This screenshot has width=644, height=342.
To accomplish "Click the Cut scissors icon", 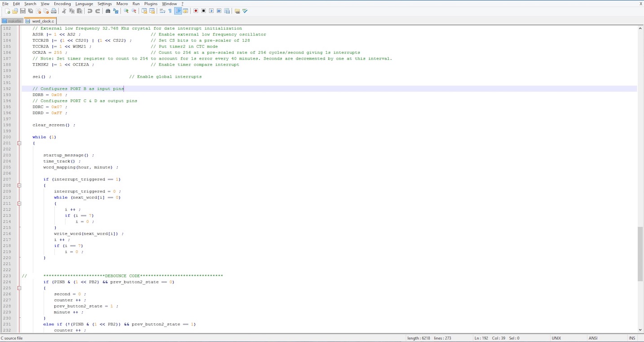I will [x=64, y=11].
